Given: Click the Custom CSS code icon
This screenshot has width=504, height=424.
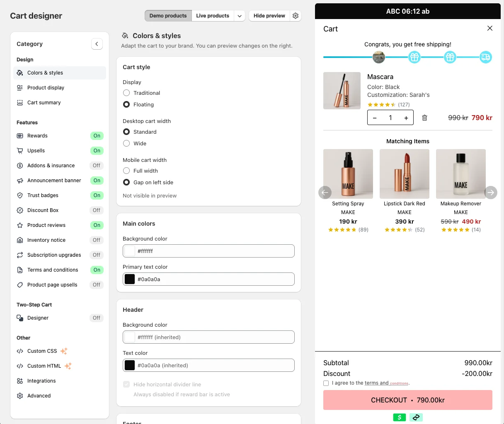Looking at the screenshot, I should click(x=20, y=351).
